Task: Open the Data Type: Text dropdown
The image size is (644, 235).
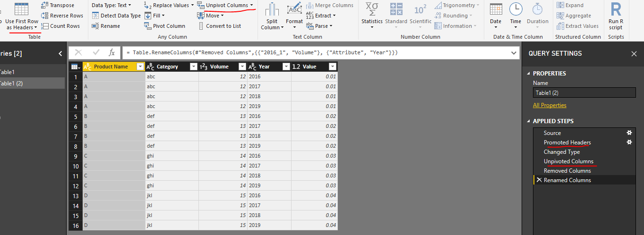Action: (x=111, y=5)
